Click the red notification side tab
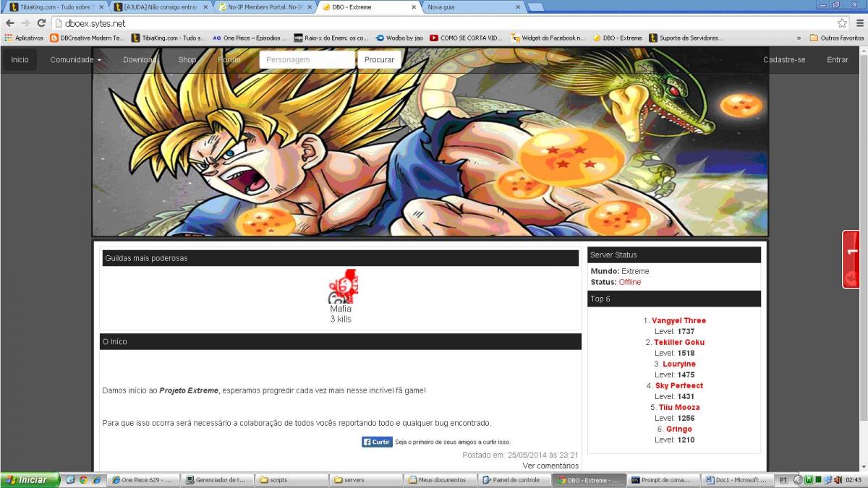 coord(851,260)
